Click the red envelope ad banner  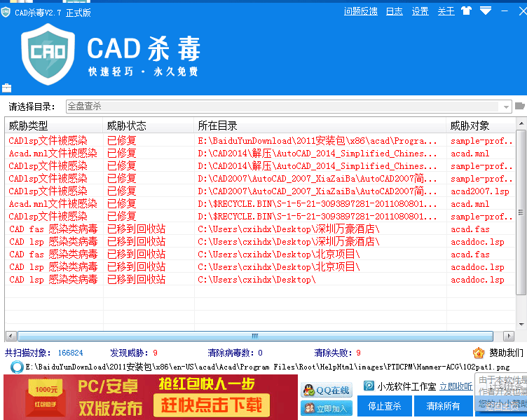coord(151,397)
